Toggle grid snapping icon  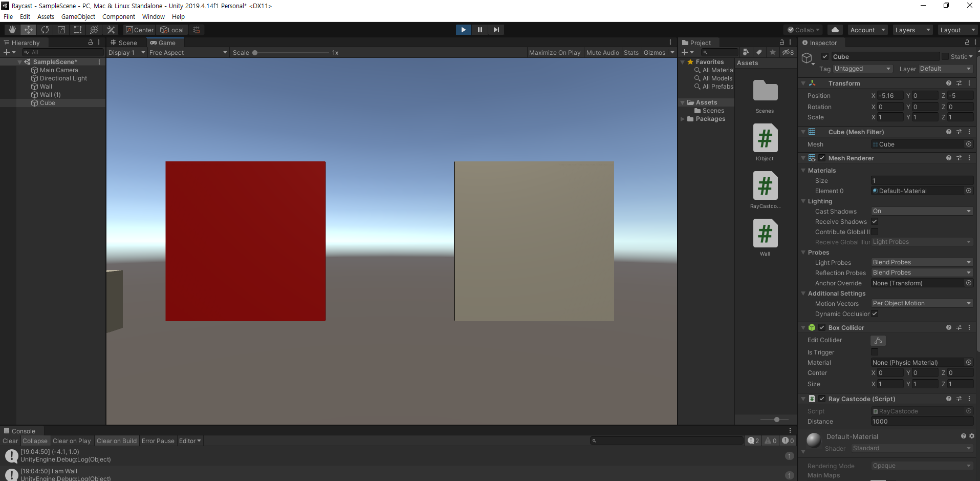tap(197, 30)
